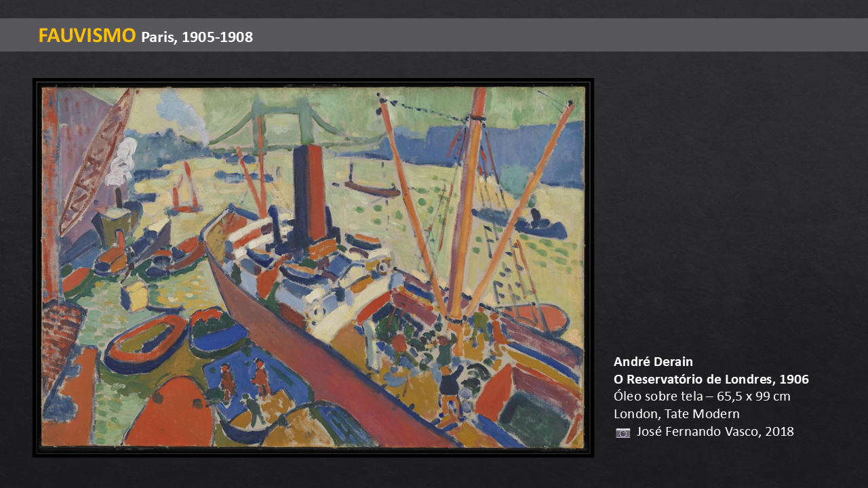Screen dimensions: 868x488
Task: Click the title 'O Reservatório de Londres, 1906'
Action: 711,379
